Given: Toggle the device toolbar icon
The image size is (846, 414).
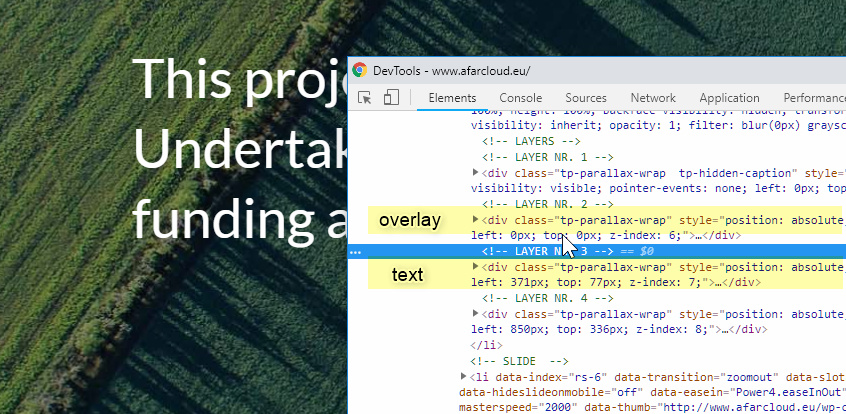Looking at the screenshot, I should coord(391,97).
